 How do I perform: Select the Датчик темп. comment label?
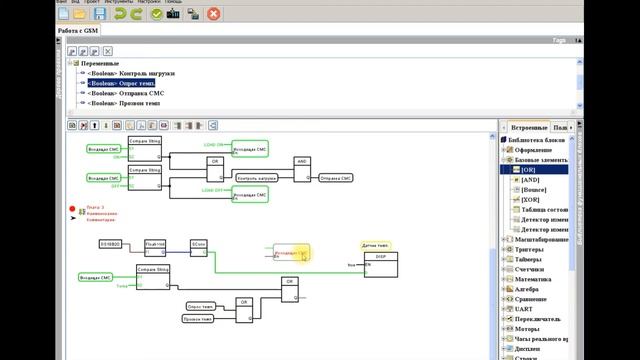click(x=376, y=245)
